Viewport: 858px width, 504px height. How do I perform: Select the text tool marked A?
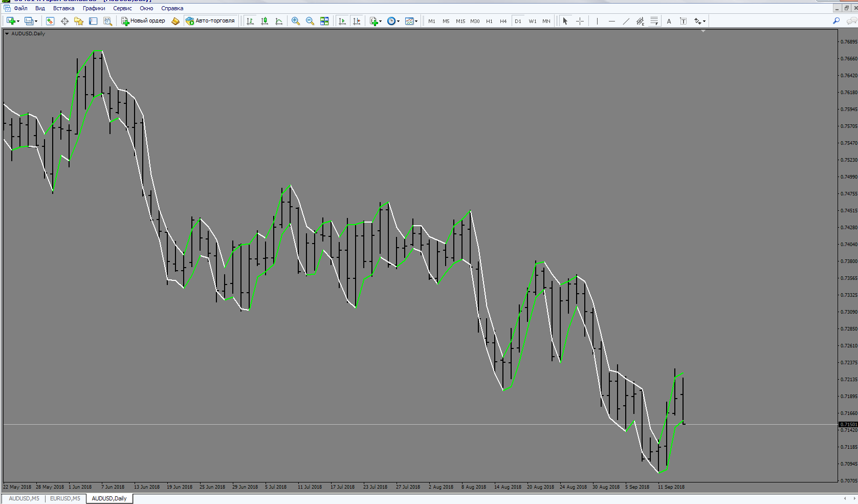click(669, 21)
